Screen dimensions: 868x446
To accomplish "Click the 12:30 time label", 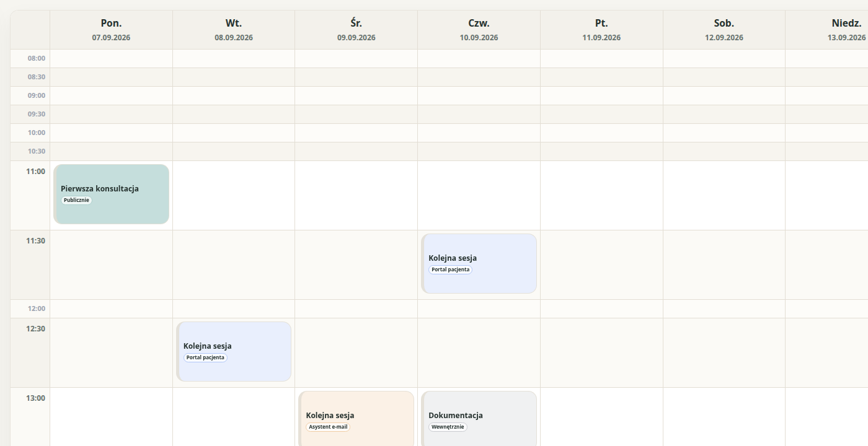I will pos(36,329).
